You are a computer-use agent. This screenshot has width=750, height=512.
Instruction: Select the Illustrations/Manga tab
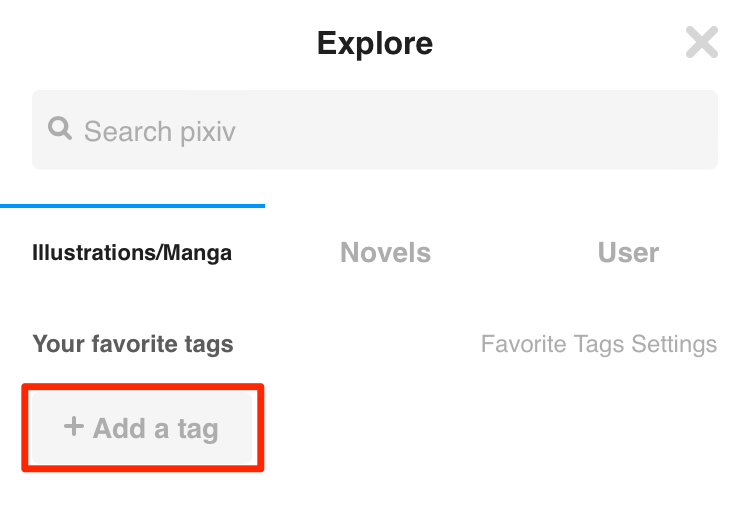coord(132,253)
